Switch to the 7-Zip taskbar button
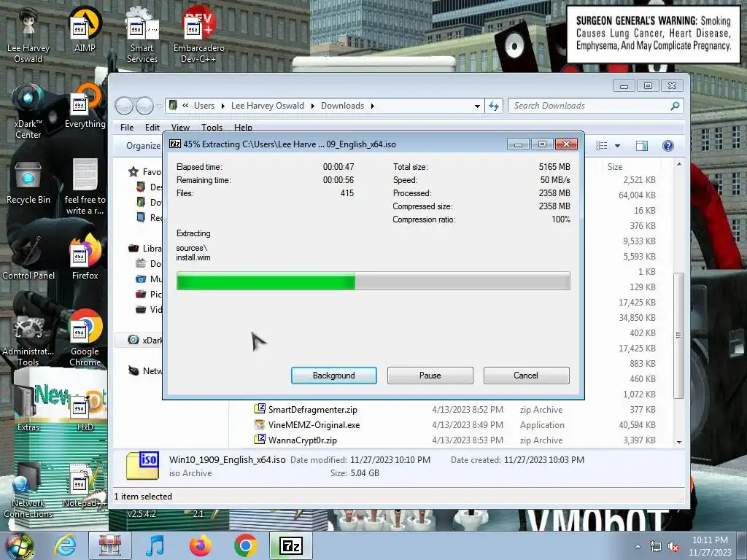Image resolution: width=747 pixels, height=560 pixels. click(x=290, y=545)
